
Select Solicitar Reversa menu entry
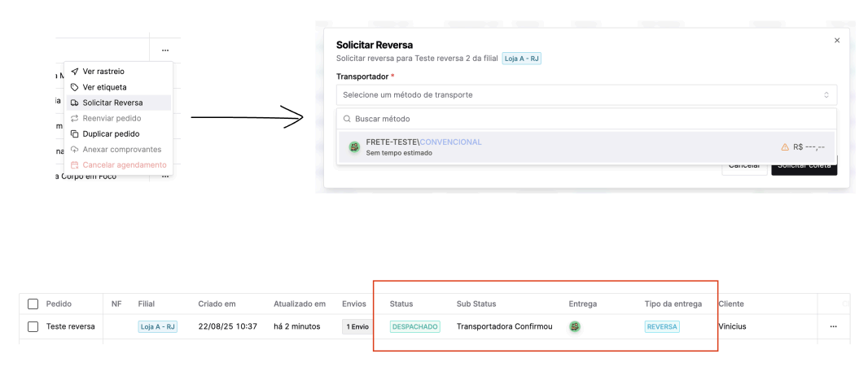[x=118, y=103]
